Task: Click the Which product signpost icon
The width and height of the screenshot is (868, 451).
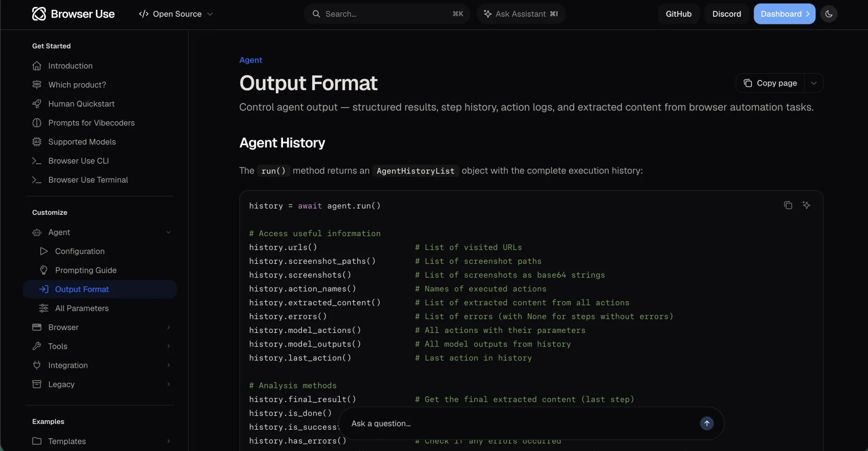Action: tap(37, 85)
